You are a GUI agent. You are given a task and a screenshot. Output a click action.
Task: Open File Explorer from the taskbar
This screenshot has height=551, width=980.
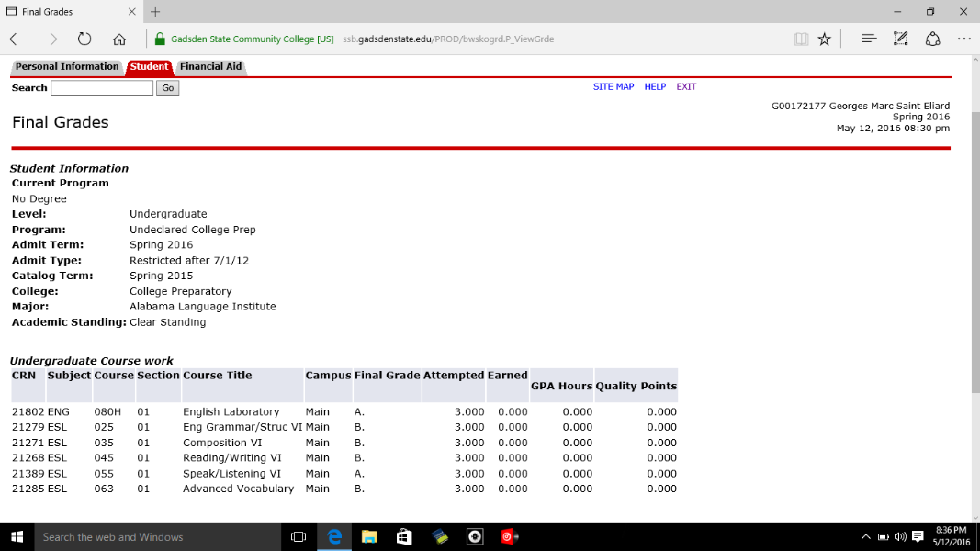[x=369, y=536]
